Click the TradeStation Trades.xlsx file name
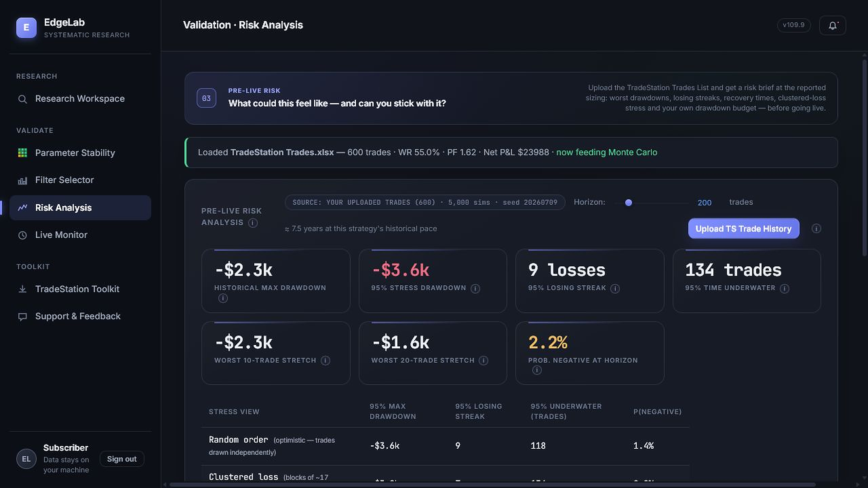Viewport: 868px width, 488px height. 282,152
